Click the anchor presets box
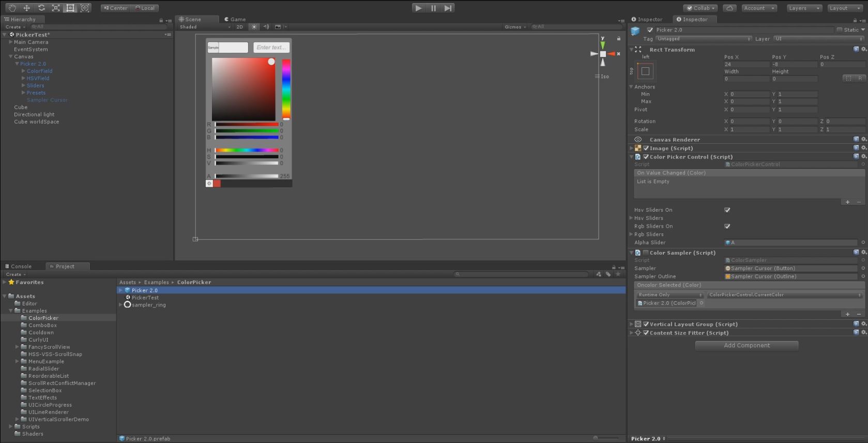 coord(645,71)
